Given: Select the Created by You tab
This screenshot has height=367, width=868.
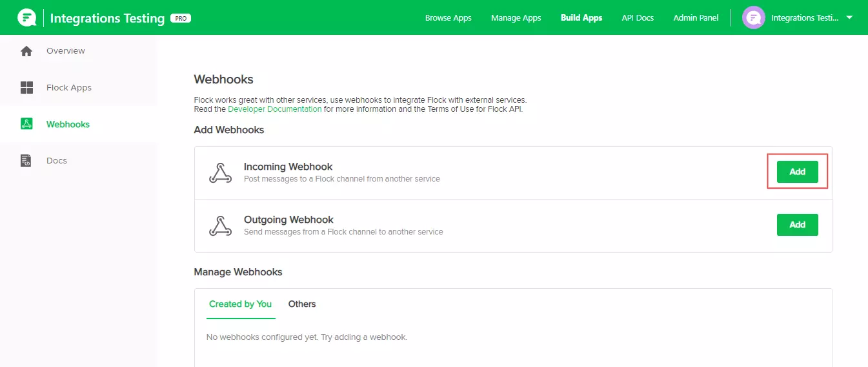Looking at the screenshot, I should point(240,304).
